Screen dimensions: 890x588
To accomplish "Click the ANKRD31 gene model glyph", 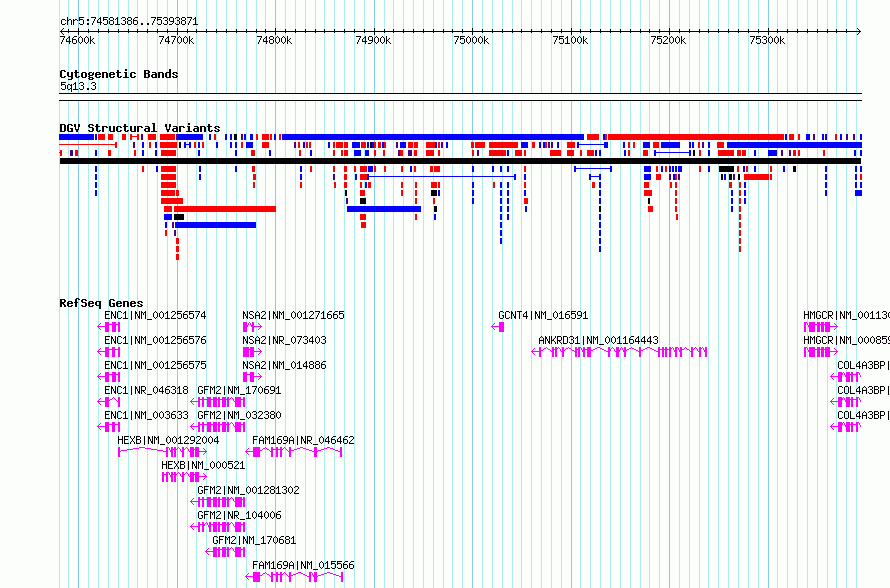I will click(619, 352).
